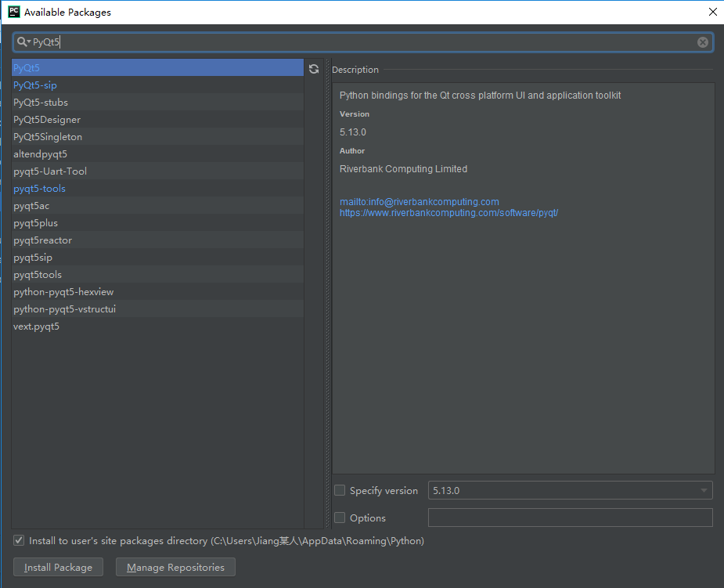
Task: Click the Install Package button
Action: coord(58,567)
